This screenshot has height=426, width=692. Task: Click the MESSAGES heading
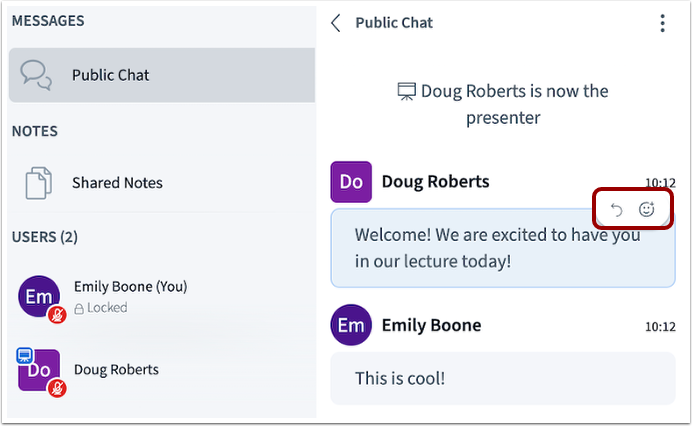pos(48,21)
